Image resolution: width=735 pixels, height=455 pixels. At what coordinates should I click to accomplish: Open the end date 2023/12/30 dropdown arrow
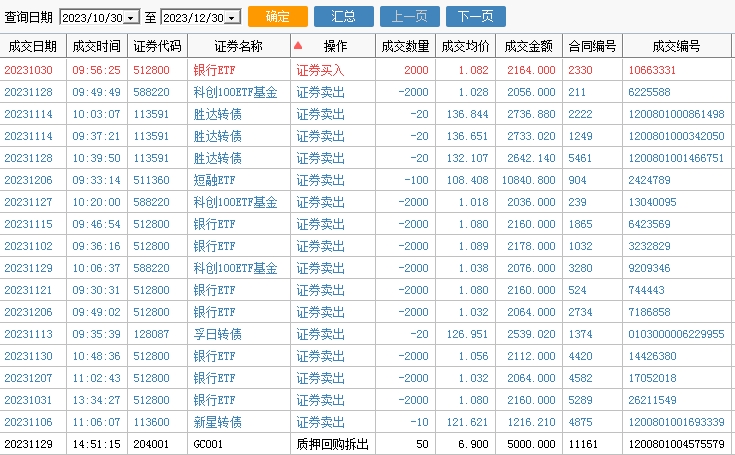tap(232, 18)
